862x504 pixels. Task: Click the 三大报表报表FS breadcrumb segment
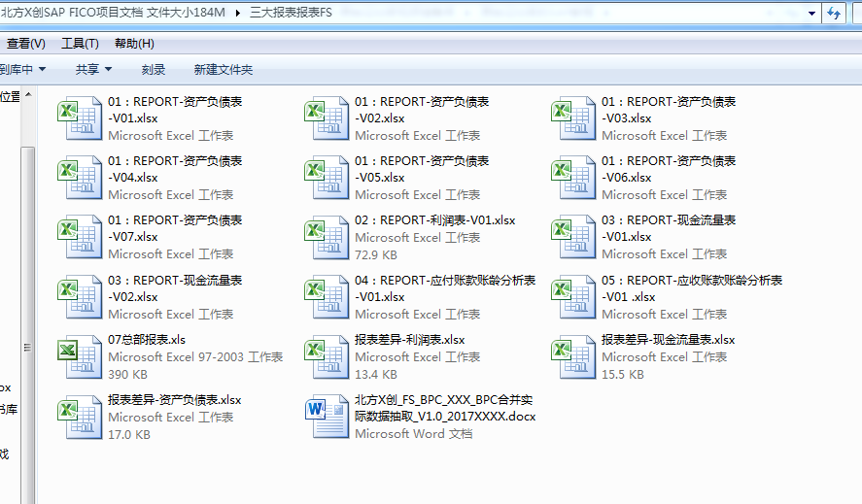click(291, 12)
